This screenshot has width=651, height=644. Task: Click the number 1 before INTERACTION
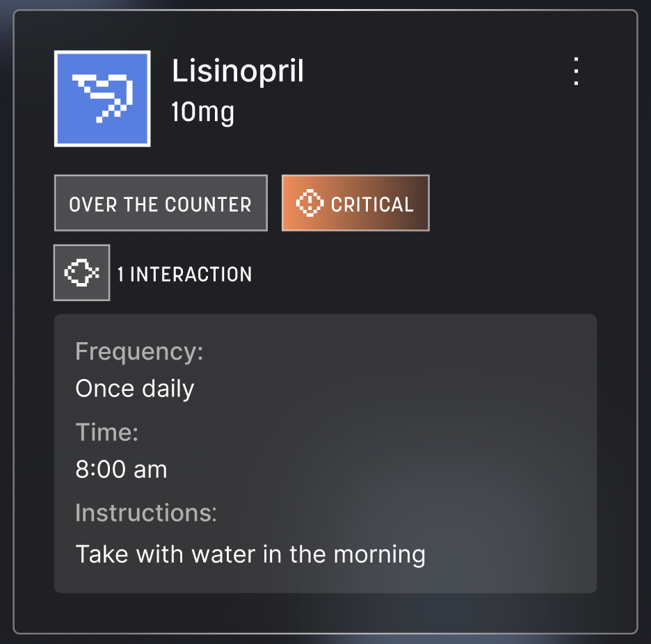click(121, 274)
